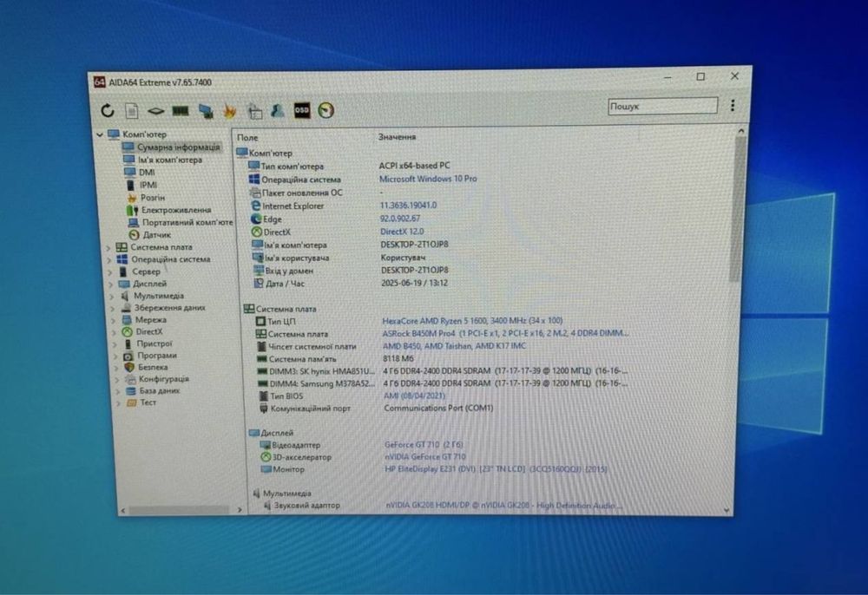Collapse the Комп'ютер tree node
The height and width of the screenshot is (595, 868).
[x=100, y=134]
